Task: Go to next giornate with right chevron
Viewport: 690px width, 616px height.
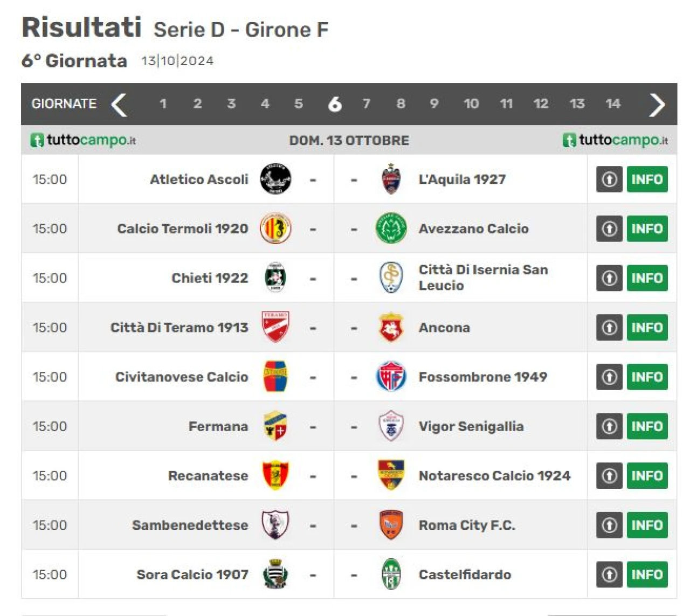Action: pos(657,104)
